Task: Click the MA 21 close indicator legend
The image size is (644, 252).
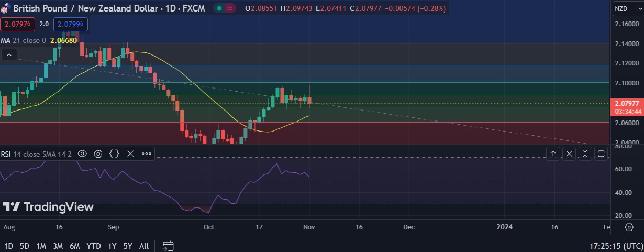Action: tap(23, 40)
